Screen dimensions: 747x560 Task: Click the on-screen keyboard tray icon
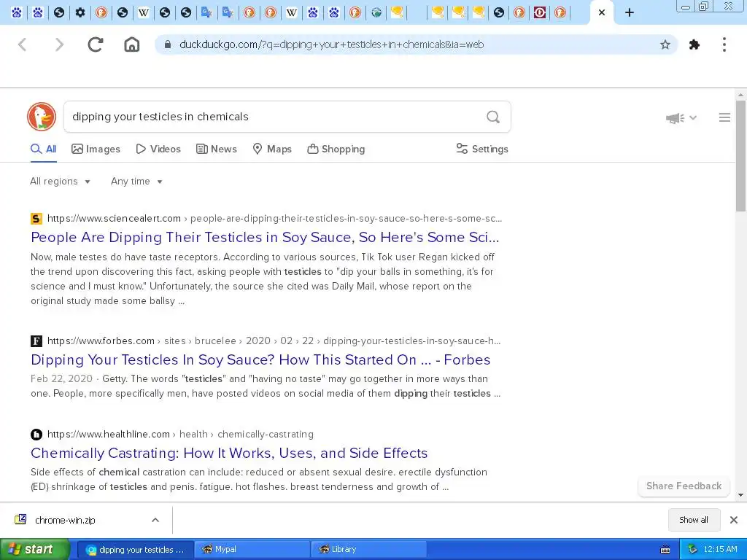pos(665,550)
